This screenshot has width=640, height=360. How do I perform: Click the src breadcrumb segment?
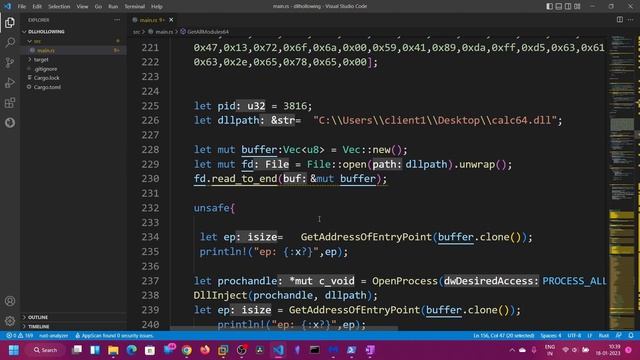point(136,31)
